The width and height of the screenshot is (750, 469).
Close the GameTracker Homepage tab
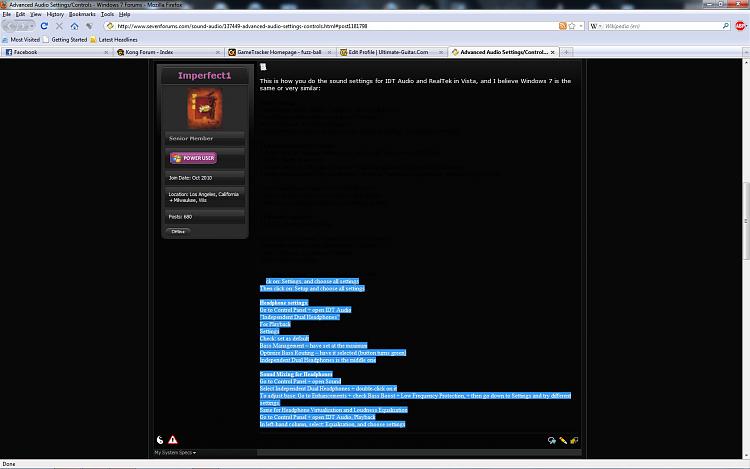pyautogui.click(x=330, y=52)
